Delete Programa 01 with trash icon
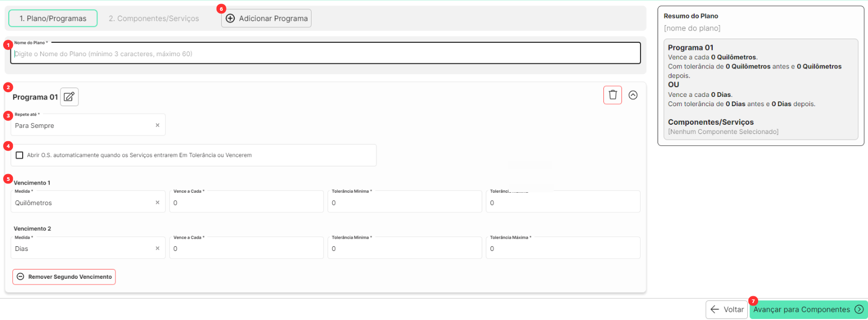The height and width of the screenshot is (320, 868). tap(613, 95)
